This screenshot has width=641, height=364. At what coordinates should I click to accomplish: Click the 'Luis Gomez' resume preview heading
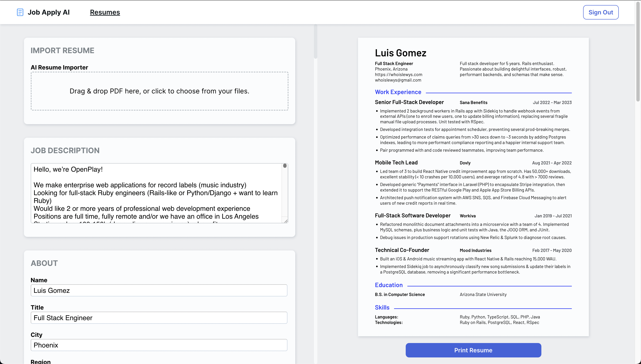click(400, 53)
